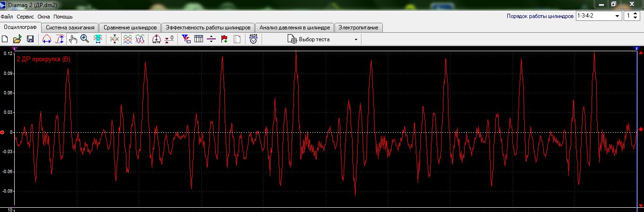This screenshot has width=644, height=212.
Task: Open the Выбор теста dropdown
Action: pyautogui.click(x=323, y=39)
